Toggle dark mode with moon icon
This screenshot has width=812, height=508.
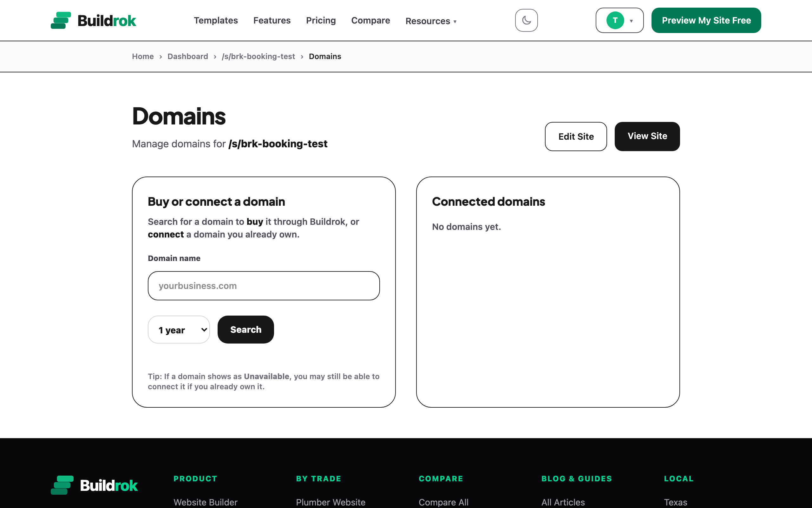pos(526,21)
